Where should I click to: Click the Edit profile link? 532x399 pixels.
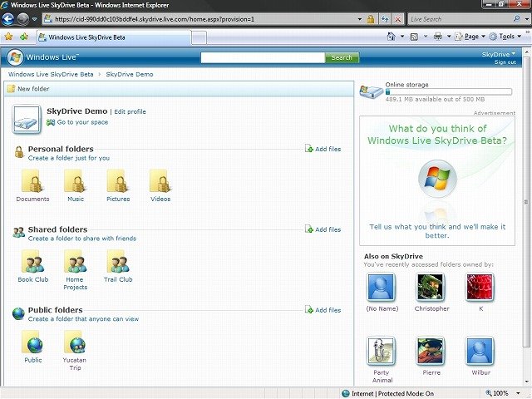130,111
